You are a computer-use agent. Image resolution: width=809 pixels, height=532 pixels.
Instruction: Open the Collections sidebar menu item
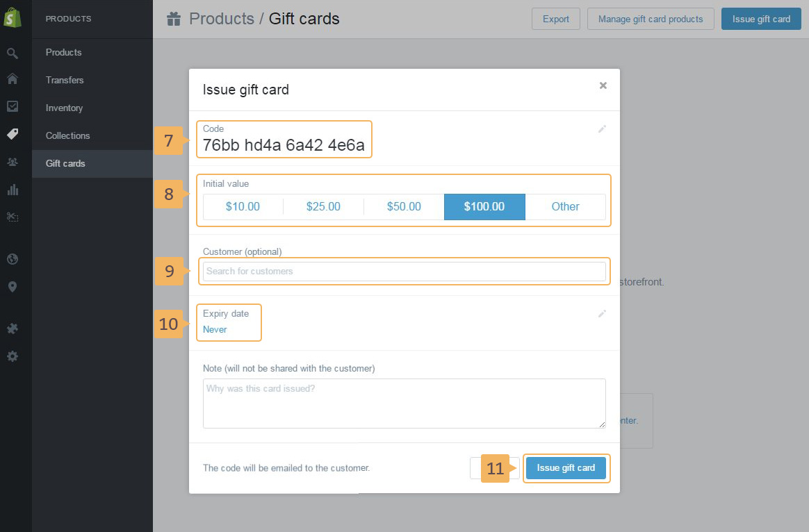tap(67, 135)
